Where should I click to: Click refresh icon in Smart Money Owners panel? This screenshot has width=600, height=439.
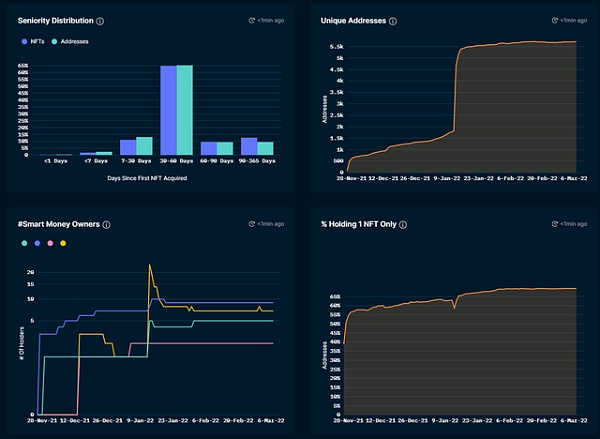click(250, 225)
